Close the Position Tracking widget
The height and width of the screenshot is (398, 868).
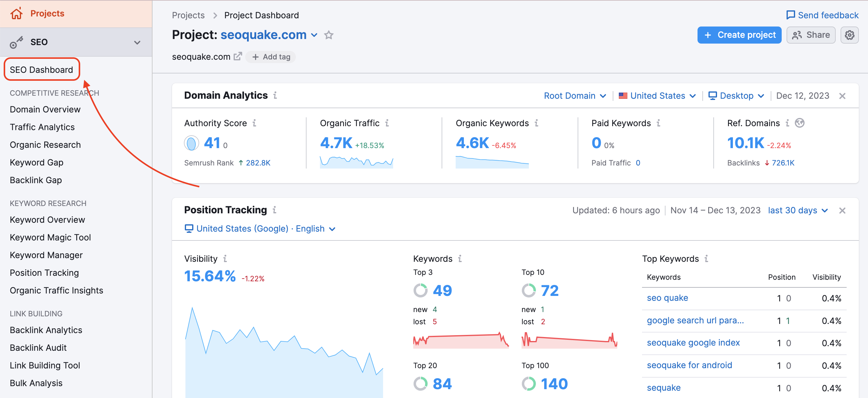pos(842,211)
